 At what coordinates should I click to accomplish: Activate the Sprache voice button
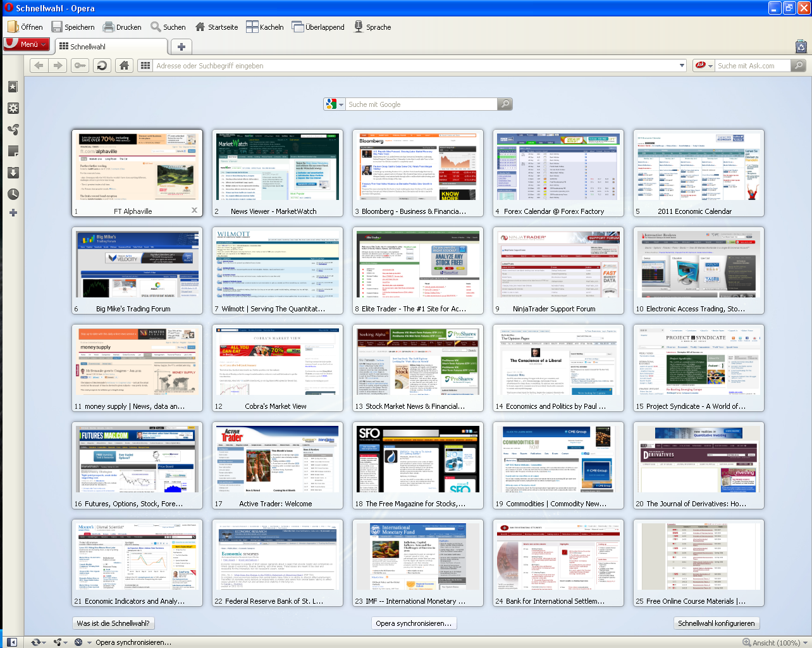point(372,27)
